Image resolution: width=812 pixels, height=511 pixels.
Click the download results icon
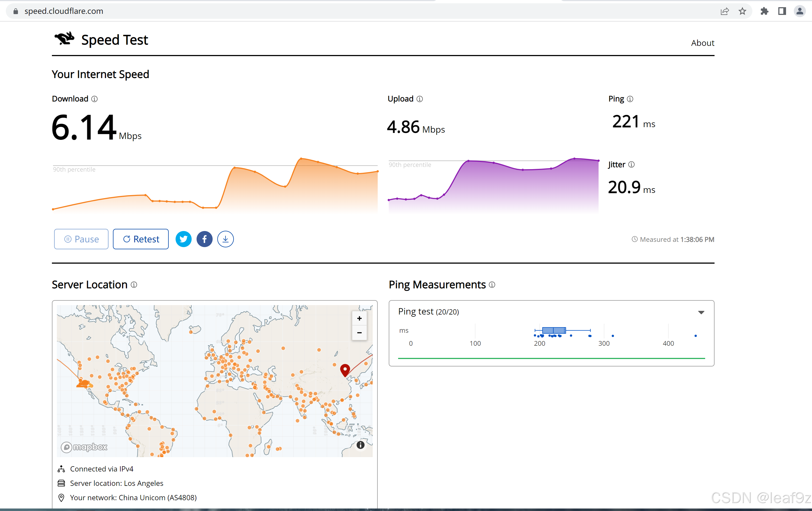(x=225, y=239)
